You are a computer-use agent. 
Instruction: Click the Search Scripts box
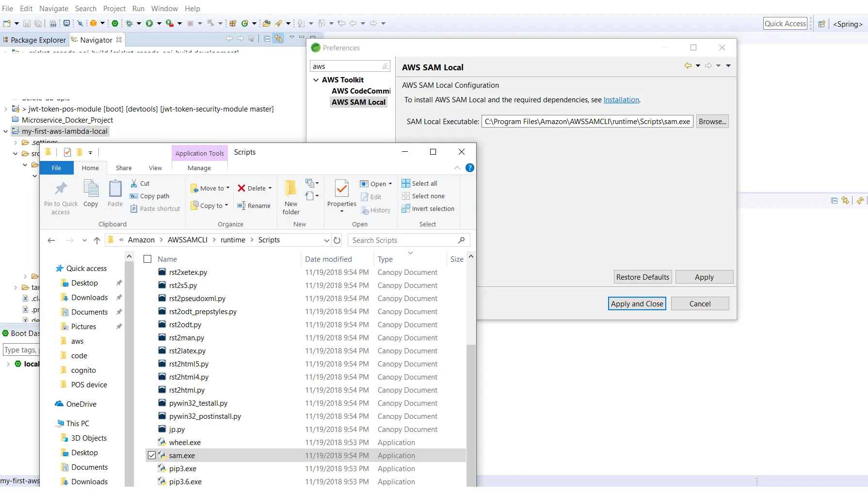tap(408, 240)
